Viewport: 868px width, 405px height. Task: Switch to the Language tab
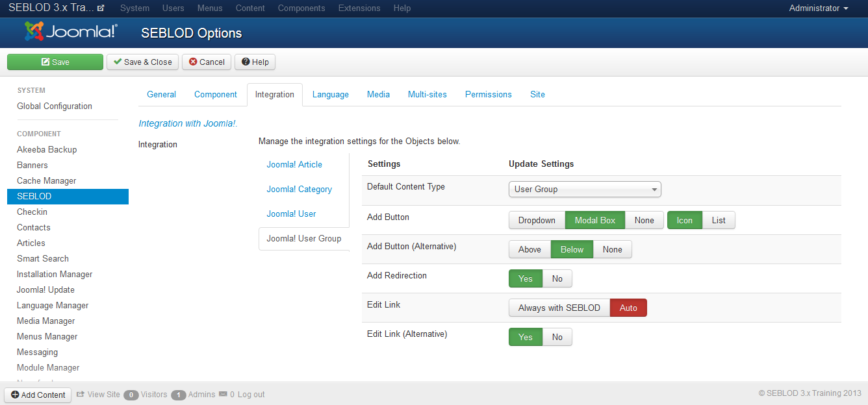pyautogui.click(x=331, y=94)
